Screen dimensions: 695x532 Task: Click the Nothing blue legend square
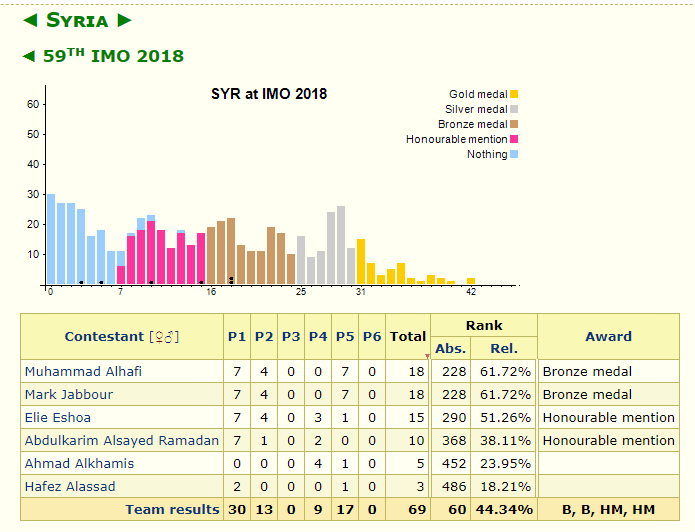[x=514, y=154]
